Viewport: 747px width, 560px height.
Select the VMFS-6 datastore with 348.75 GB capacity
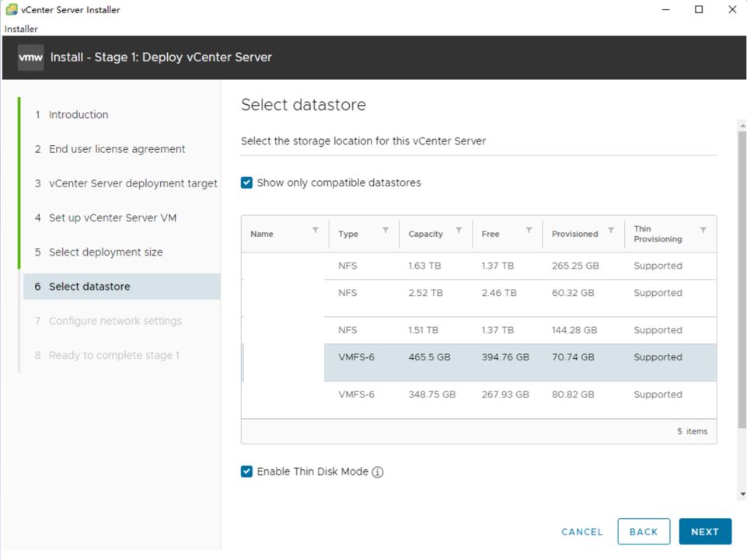point(479,399)
